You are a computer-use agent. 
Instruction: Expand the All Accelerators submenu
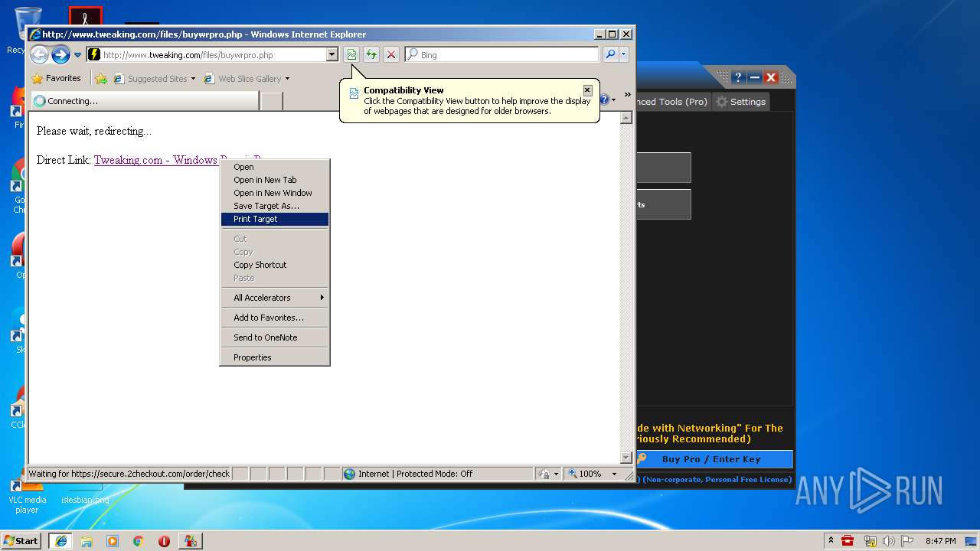[275, 298]
